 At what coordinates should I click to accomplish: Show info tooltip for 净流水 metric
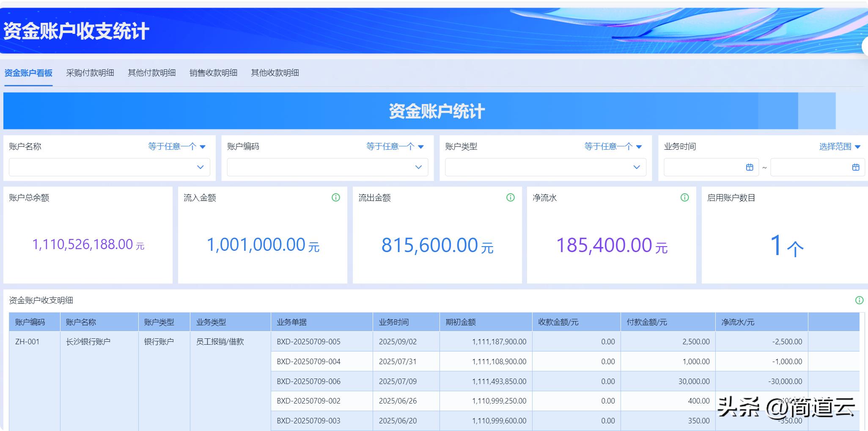684,197
